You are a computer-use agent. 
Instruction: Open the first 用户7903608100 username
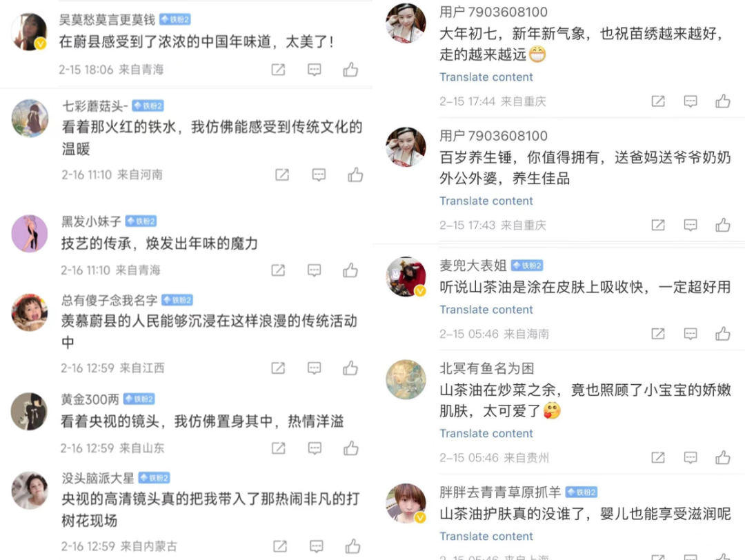493,12
